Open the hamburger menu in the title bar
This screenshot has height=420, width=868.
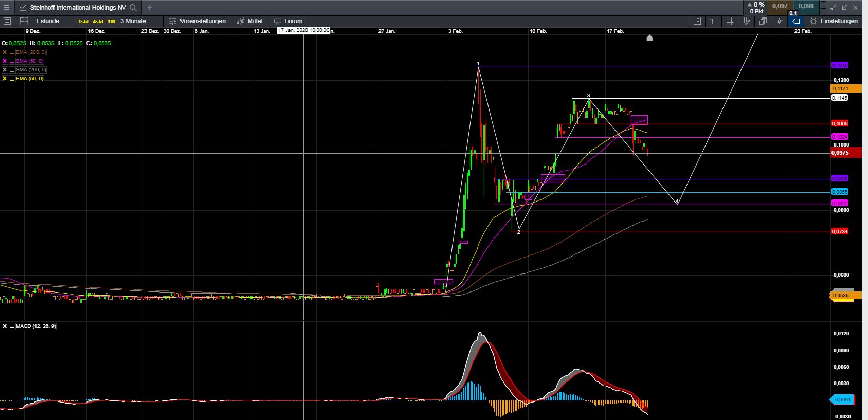tap(7, 8)
